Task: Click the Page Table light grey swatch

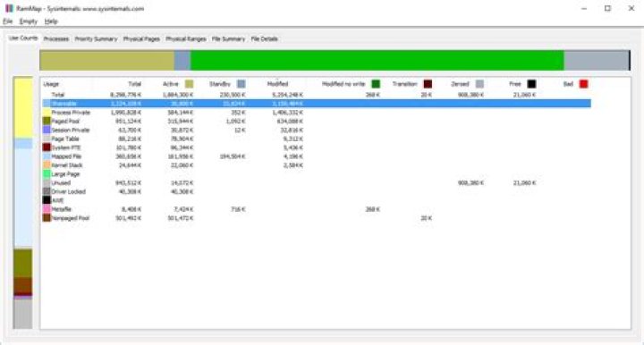Action: coord(47,139)
